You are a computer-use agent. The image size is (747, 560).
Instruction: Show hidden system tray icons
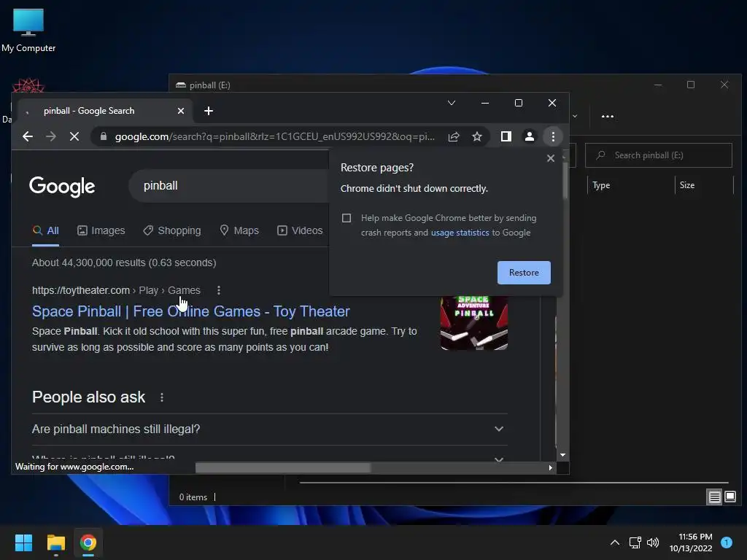pyautogui.click(x=614, y=542)
